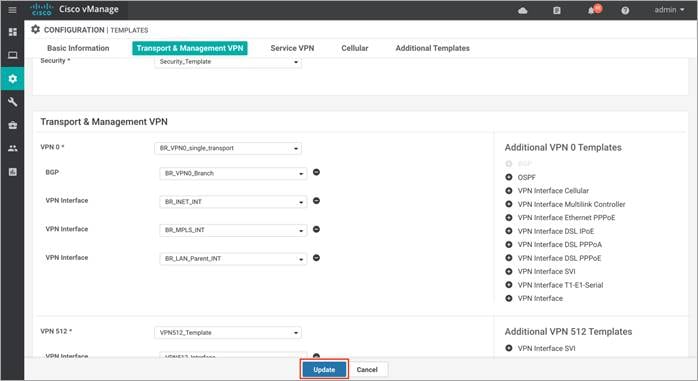Click the TEMPLATES breadcrumb text
This screenshot has height=381, width=698.
click(x=129, y=30)
